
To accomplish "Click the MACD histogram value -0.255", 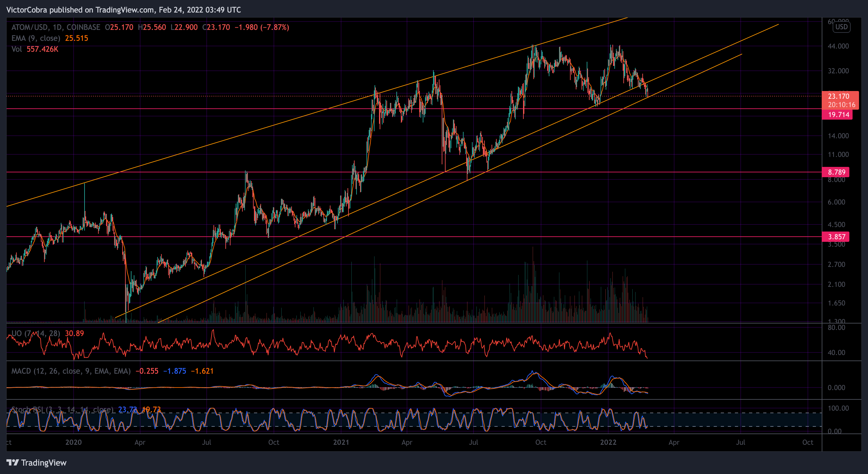I will click(x=147, y=371).
